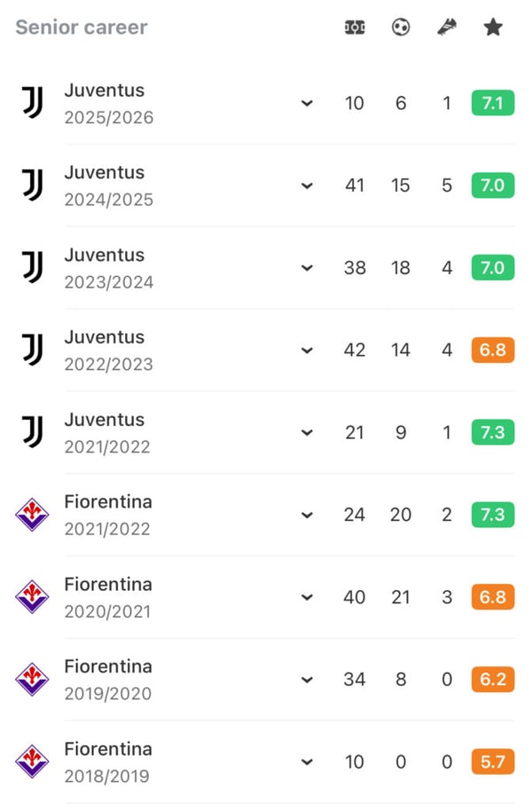Viewport: 532px width, 811px height.
Task: Open Fiorentina 2018/2019 team name link
Action: [x=107, y=749]
